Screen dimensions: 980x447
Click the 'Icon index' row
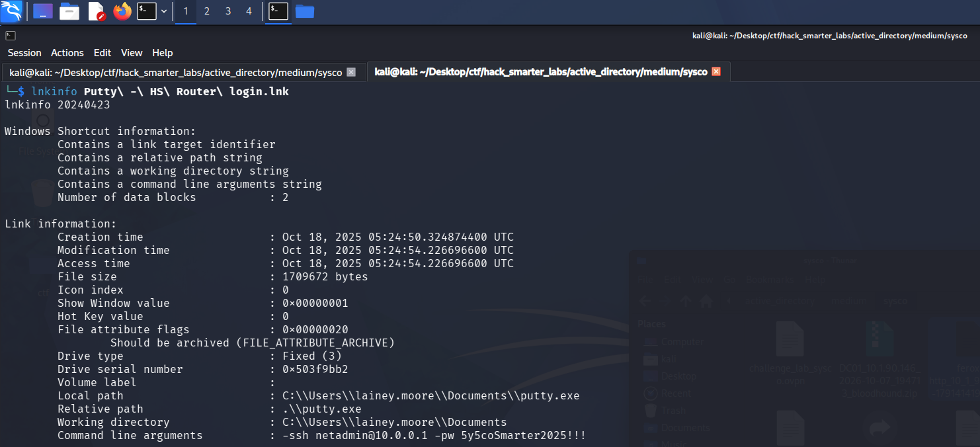[x=173, y=290]
